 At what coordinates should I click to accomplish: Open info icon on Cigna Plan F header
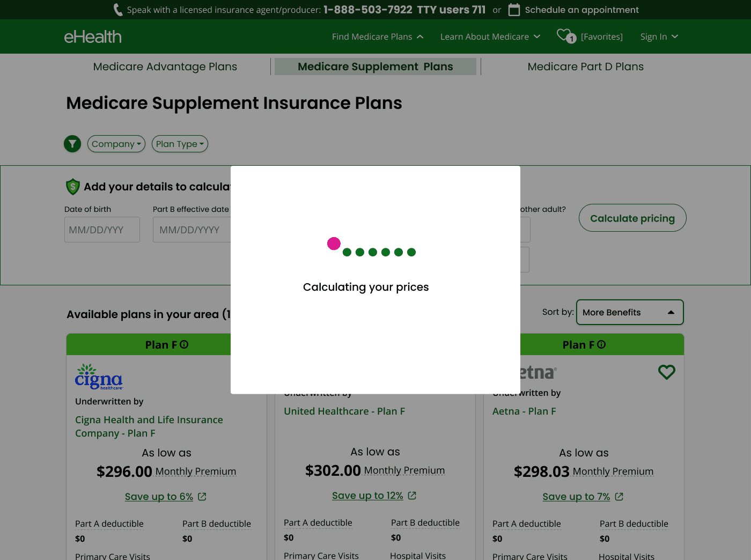coord(184,344)
